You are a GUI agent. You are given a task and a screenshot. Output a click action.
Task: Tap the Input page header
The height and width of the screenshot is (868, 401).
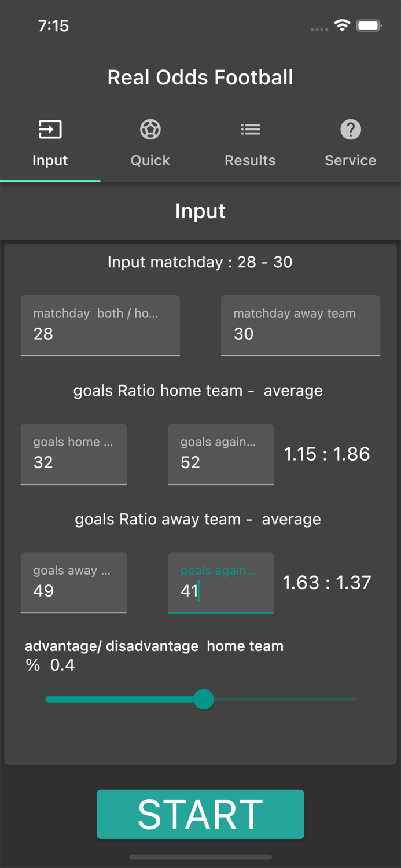(x=200, y=211)
